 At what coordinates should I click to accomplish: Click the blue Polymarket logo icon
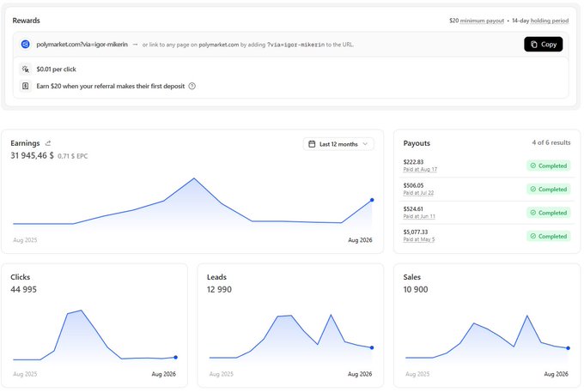25,45
